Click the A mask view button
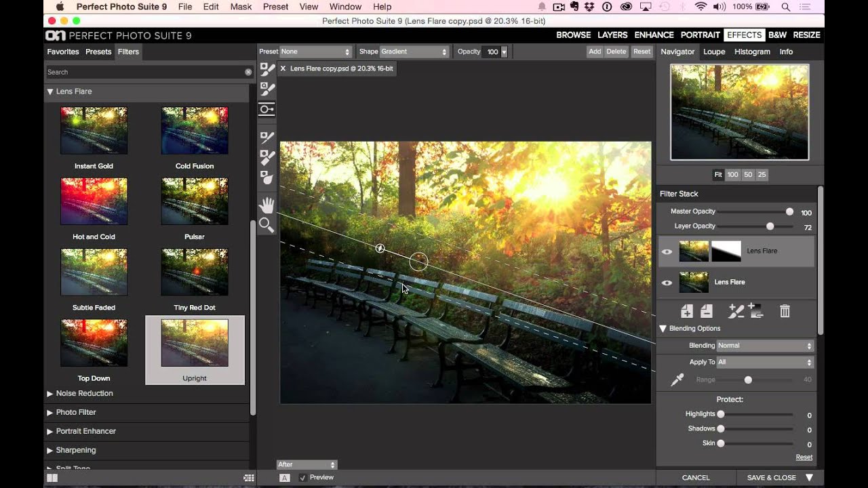 pos(285,478)
